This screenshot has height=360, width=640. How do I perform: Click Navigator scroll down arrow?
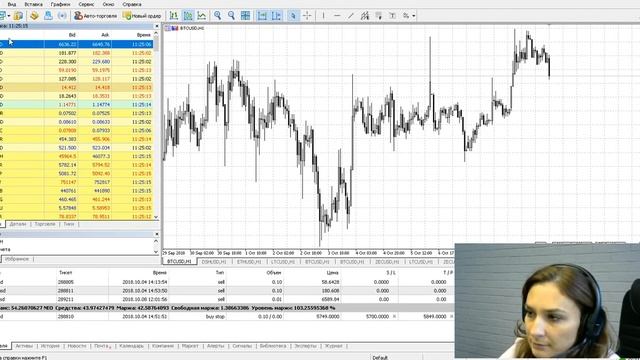pos(156,252)
